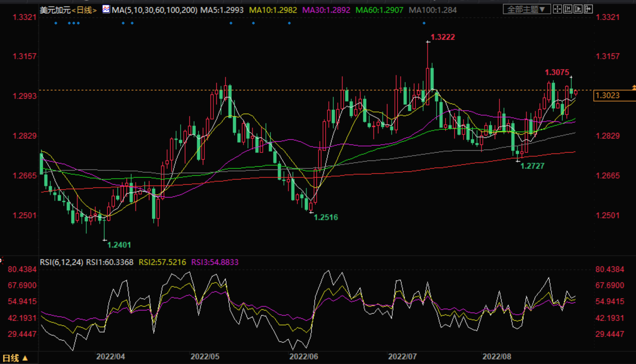
Task: Click the MA(5,10,30,60,100,200) indicator label
Action: [x=154, y=10]
